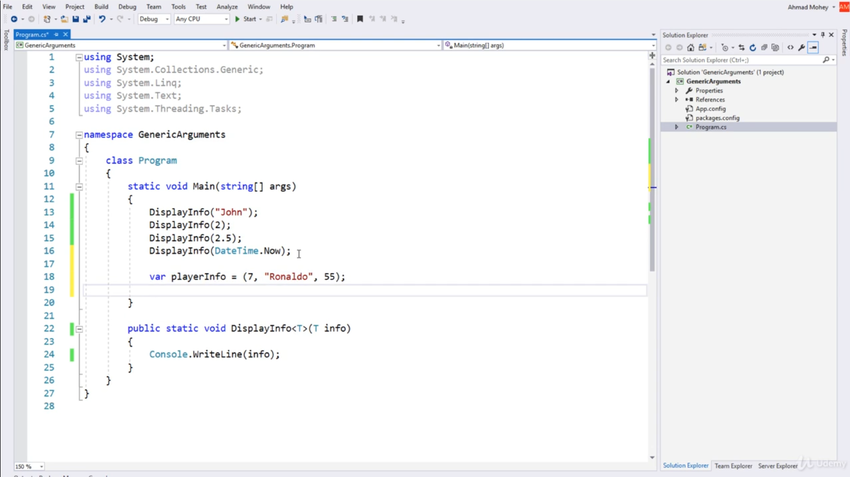
Task: Click the View Code icon in Solution Explorer
Action: coord(790,48)
